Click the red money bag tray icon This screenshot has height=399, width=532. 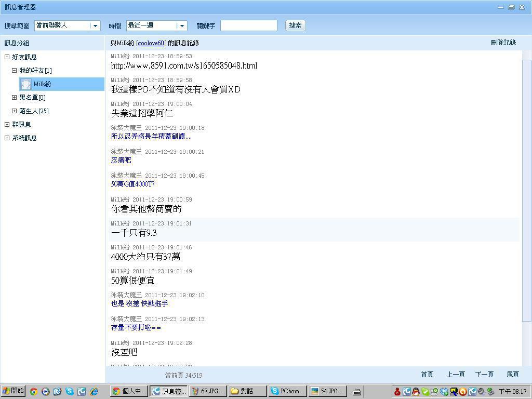(397, 392)
